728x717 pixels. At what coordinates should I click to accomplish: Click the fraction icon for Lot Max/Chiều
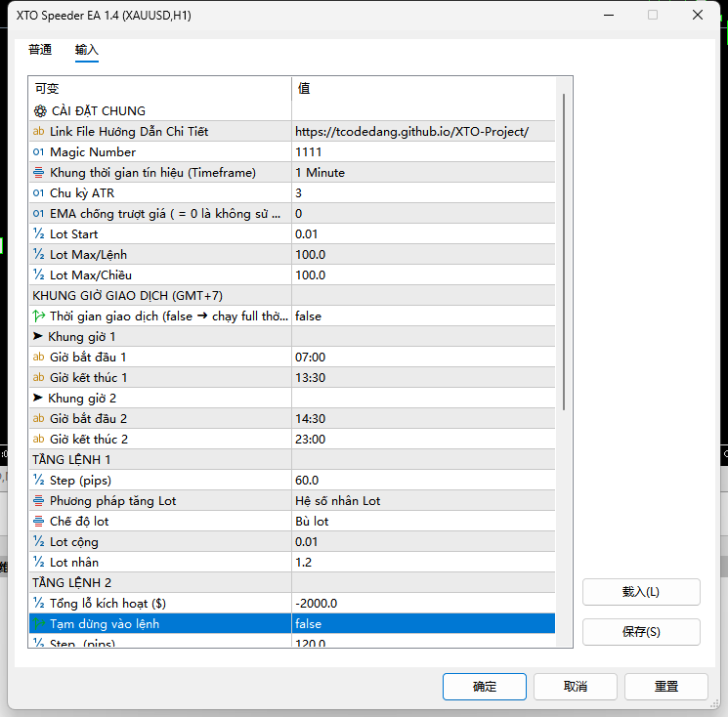tap(38, 274)
